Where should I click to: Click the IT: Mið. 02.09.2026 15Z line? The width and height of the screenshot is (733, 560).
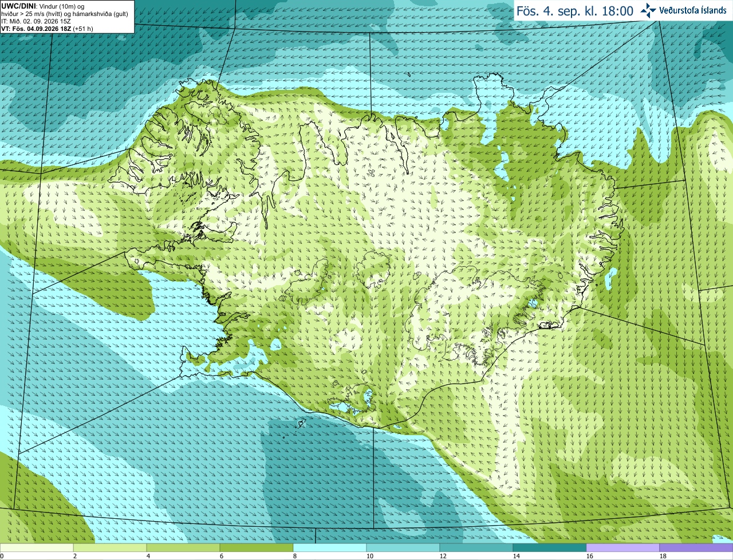point(36,21)
